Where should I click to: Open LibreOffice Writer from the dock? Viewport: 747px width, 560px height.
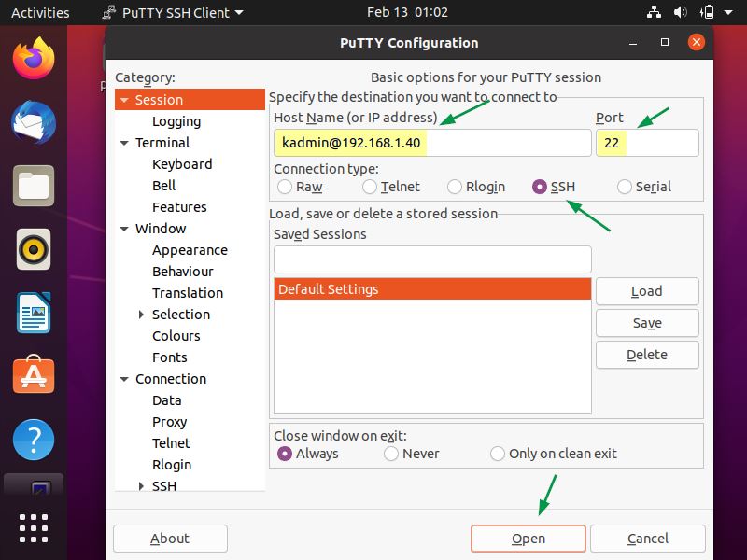click(34, 313)
